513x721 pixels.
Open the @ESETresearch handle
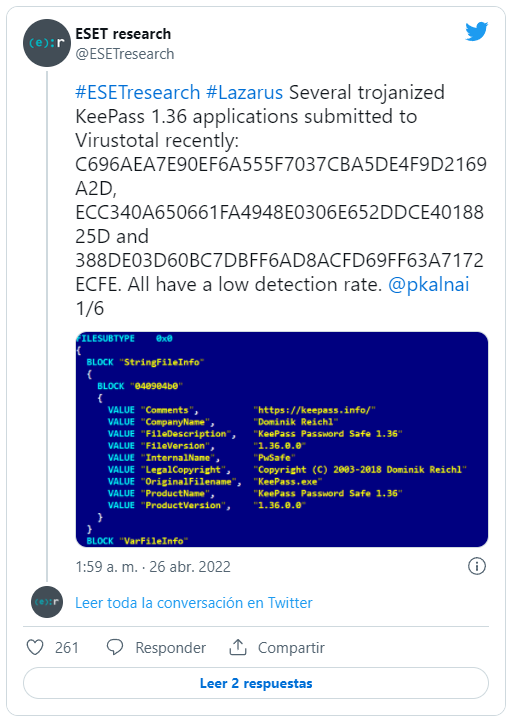click(x=125, y=54)
